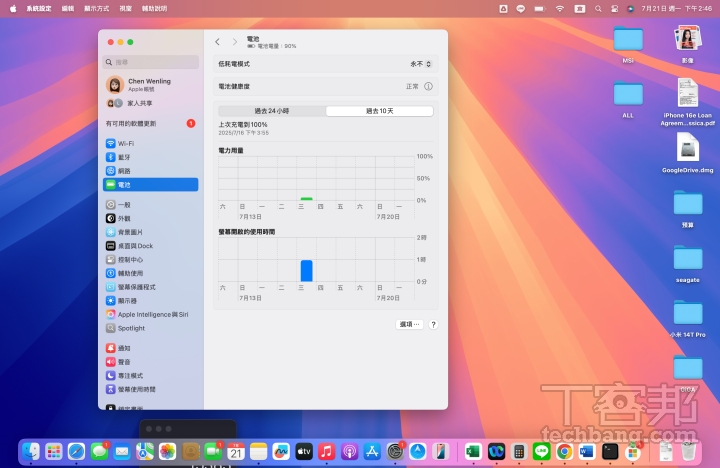This screenshot has width=720, height=468.
Task: Open Trash in the Dock
Action: click(x=688, y=452)
